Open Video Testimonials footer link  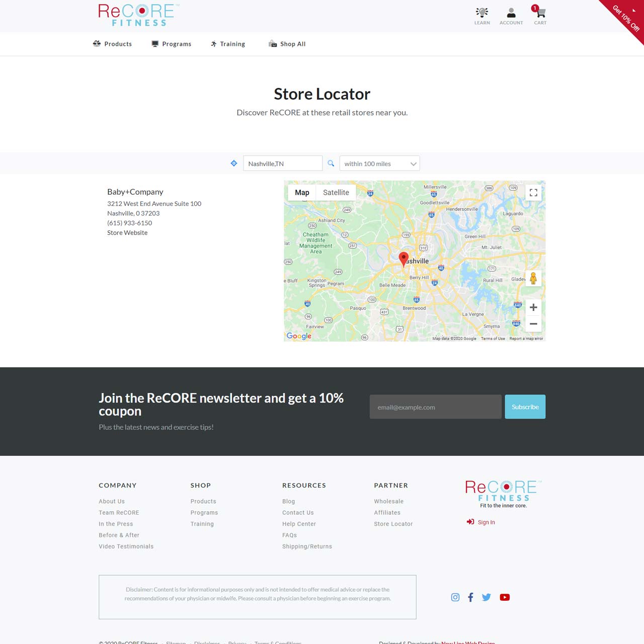126,546
